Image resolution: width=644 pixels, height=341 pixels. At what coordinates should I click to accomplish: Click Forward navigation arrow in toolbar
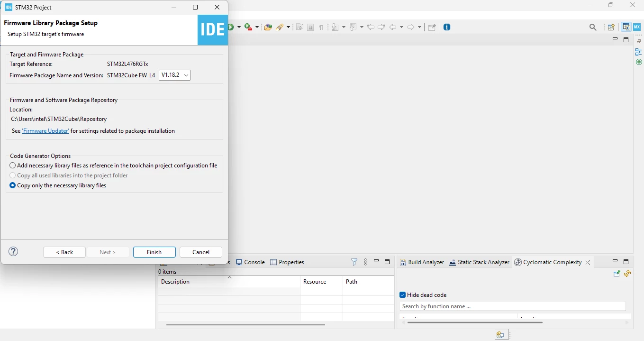(411, 27)
